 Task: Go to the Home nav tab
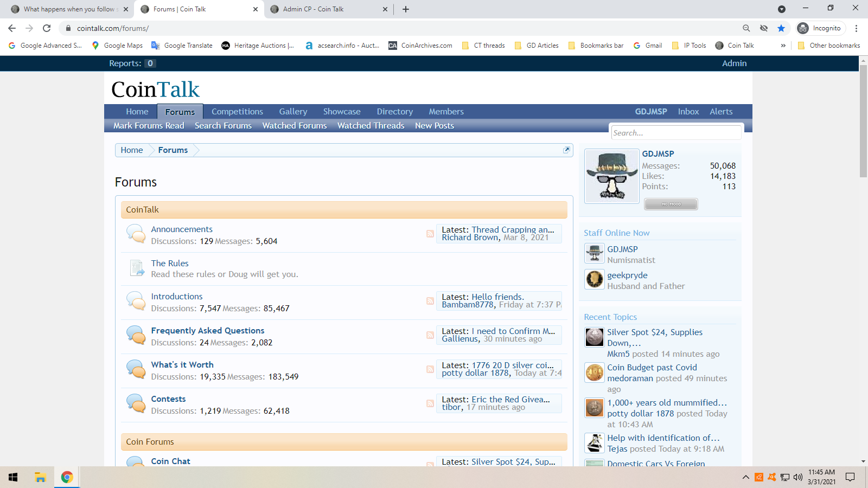point(137,111)
